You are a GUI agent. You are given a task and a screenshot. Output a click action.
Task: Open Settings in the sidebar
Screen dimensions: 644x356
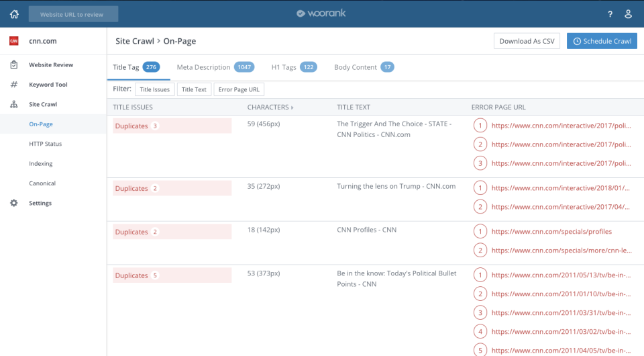pyautogui.click(x=40, y=203)
